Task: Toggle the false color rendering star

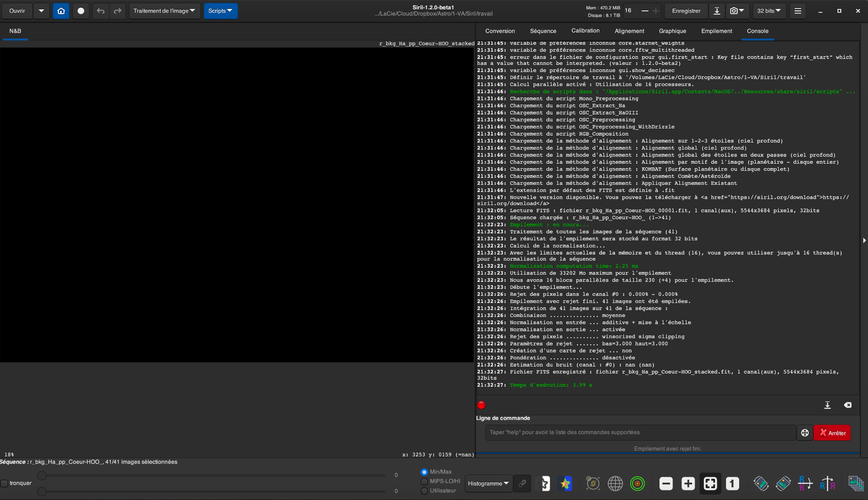Action: pos(565,483)
